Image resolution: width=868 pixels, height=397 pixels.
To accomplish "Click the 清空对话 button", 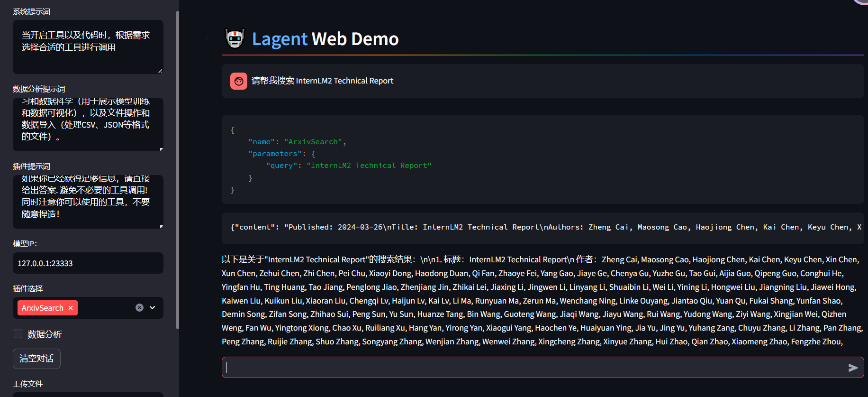I will 36,359.
